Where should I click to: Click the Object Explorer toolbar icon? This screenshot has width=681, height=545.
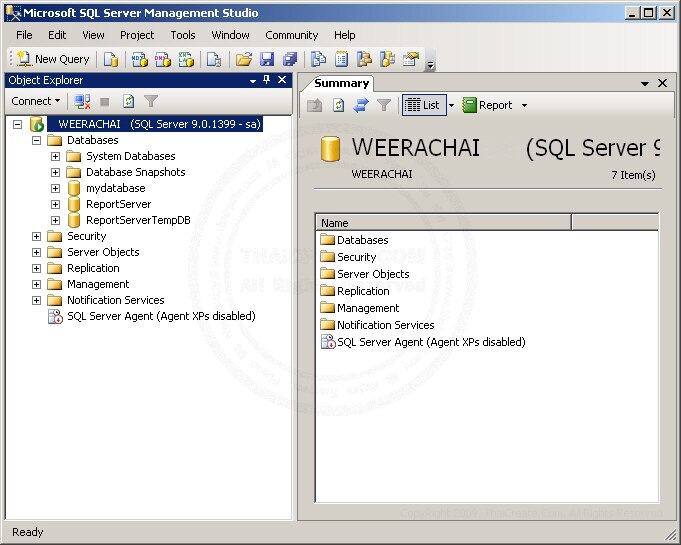(x=364, y=59)
